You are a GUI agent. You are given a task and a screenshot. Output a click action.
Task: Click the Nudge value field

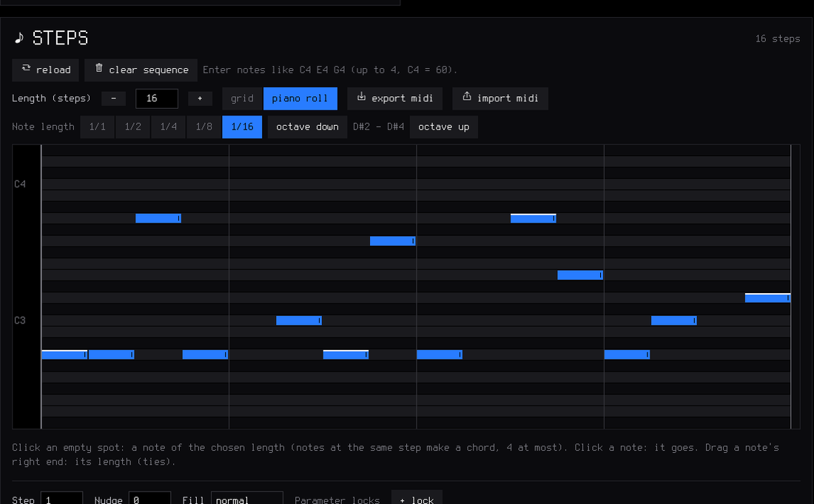149,499
